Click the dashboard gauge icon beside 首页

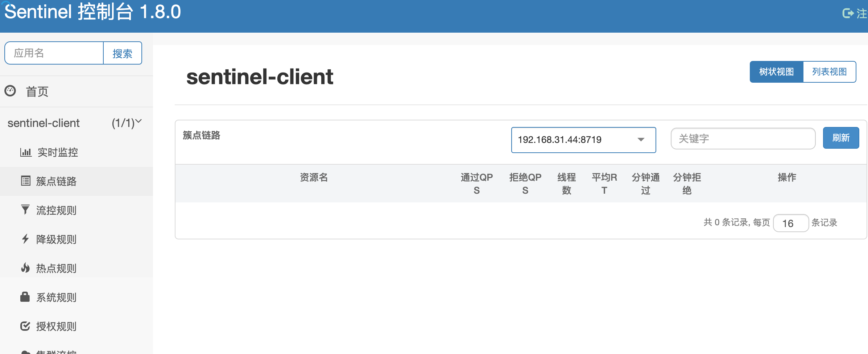click(10, 91)
